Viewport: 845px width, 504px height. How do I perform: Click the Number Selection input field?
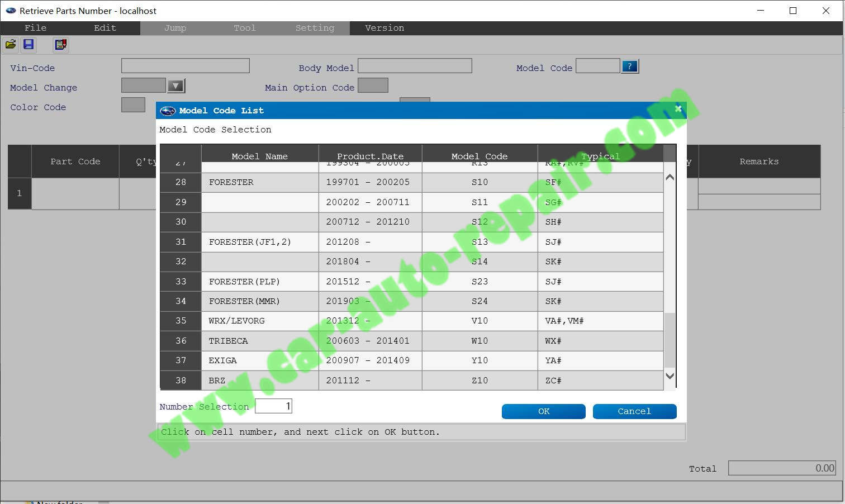[273, 406]
